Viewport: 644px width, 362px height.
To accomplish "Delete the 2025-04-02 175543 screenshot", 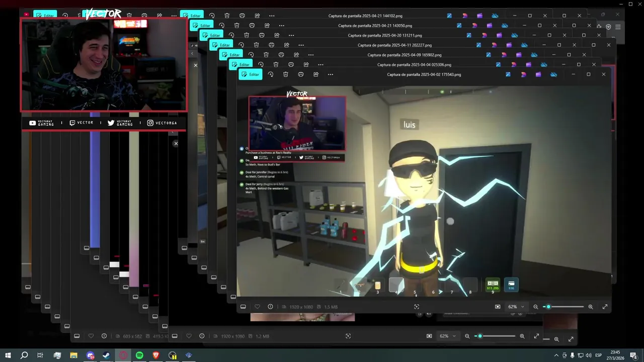I will tap(286, 74).
